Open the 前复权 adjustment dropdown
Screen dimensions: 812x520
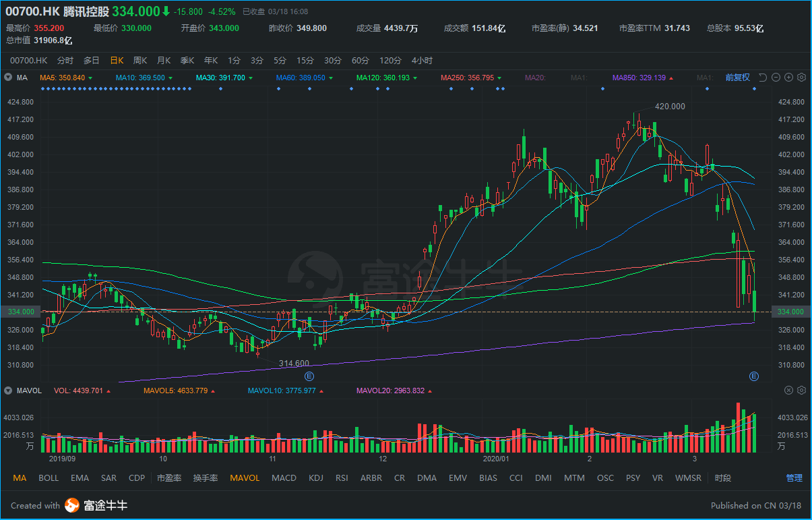click(737, 78)
